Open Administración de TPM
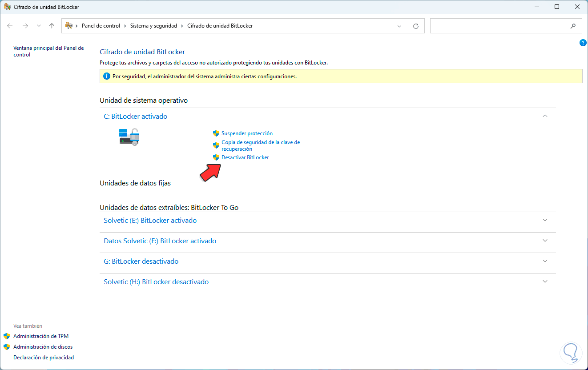 [41, 336]
